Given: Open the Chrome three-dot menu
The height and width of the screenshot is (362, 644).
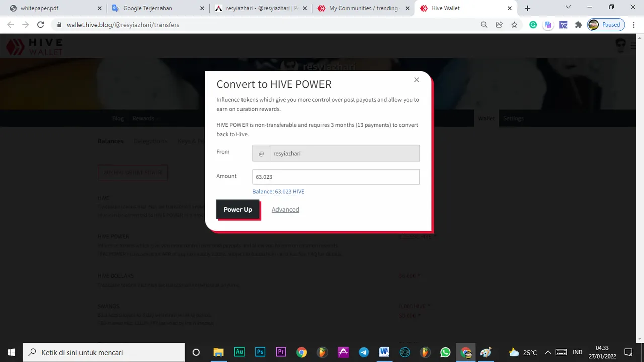Looking at the screenshot, I should [634, 25].
